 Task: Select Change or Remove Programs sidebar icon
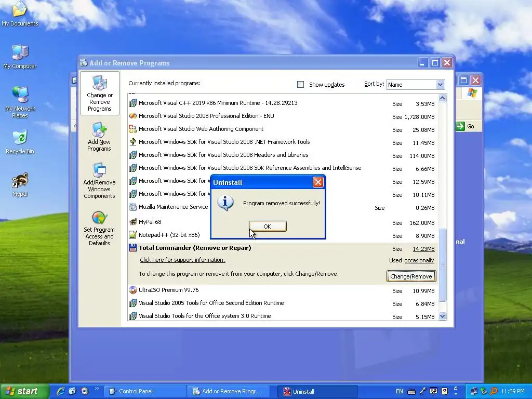pyautogui.click(x=99, y=94)
